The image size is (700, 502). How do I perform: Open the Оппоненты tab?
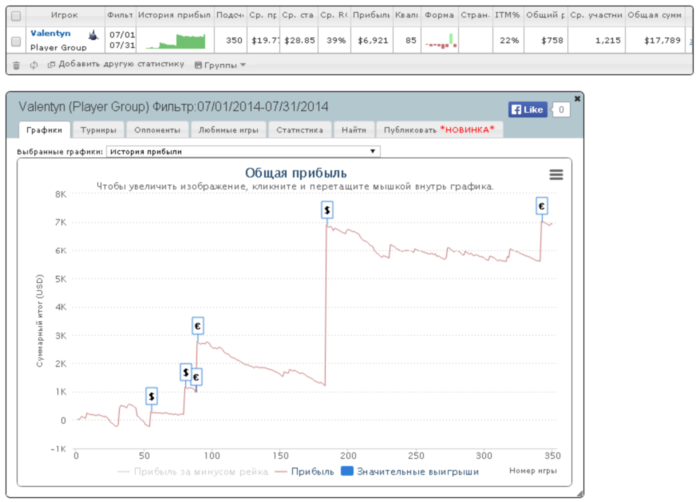point(157,130)
